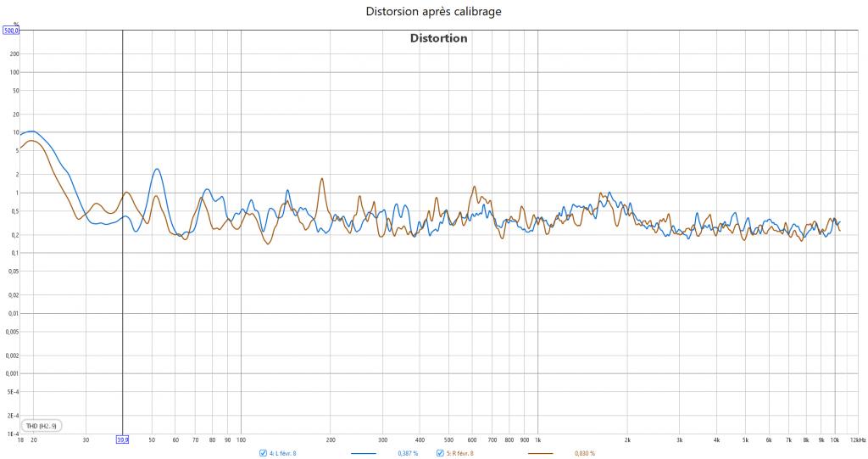Click the 1k label on frequency axis

click(x=538, y=440)
